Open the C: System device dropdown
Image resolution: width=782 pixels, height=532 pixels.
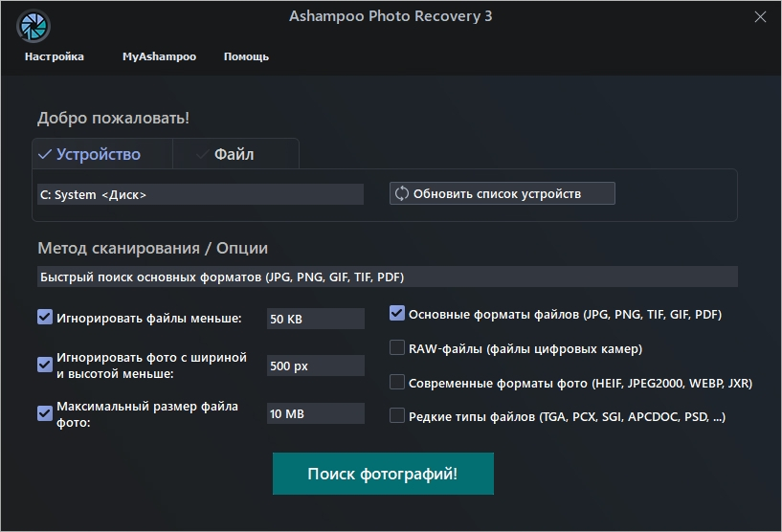[200, 194]
